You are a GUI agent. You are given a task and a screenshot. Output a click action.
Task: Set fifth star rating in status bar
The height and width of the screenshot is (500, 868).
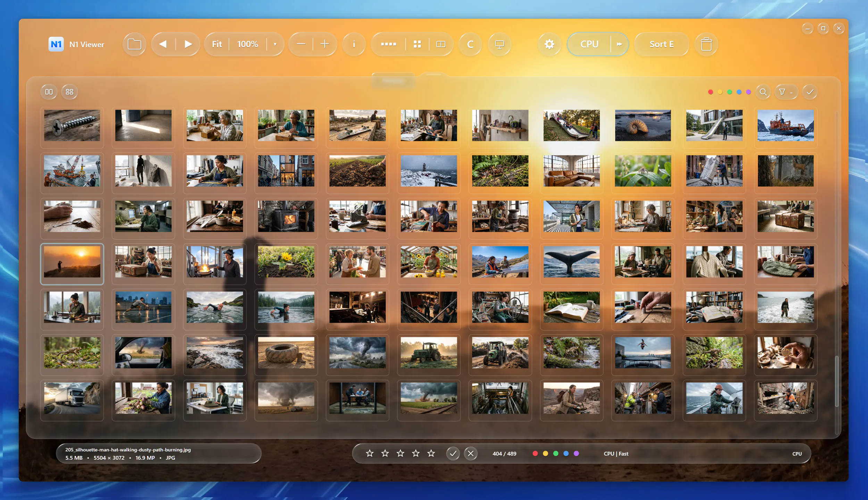point(431,453)
